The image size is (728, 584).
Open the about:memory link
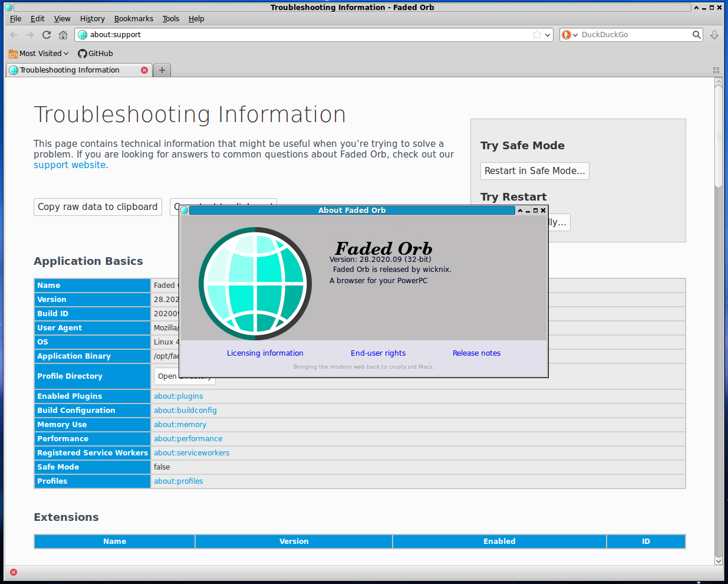(180, 425)
